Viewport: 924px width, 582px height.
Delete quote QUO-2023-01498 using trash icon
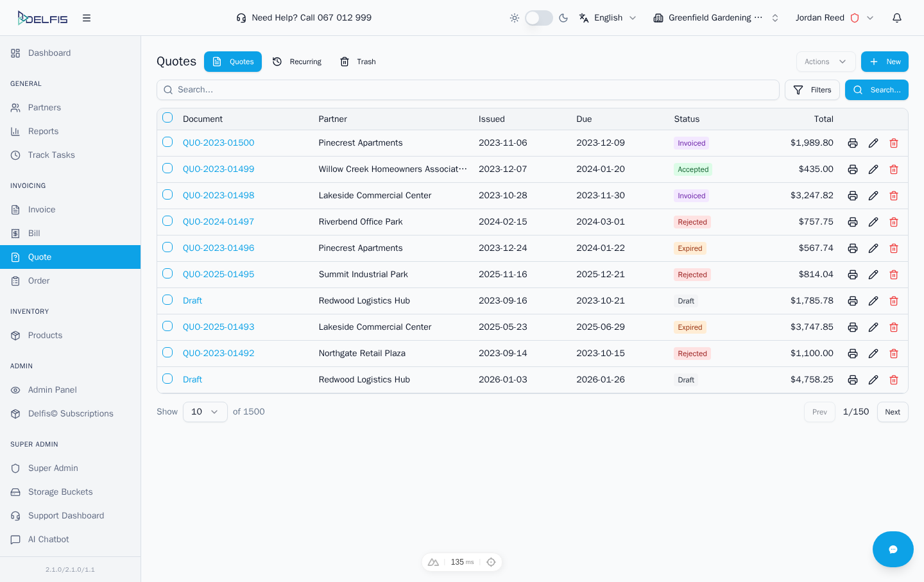click(893, 196)
